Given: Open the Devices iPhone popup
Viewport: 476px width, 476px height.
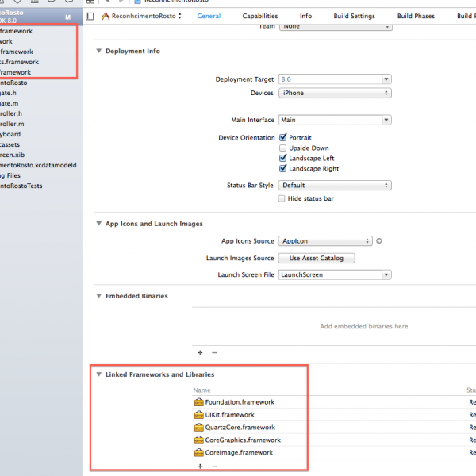Looking at the screenshot, I should coord(335,93).
